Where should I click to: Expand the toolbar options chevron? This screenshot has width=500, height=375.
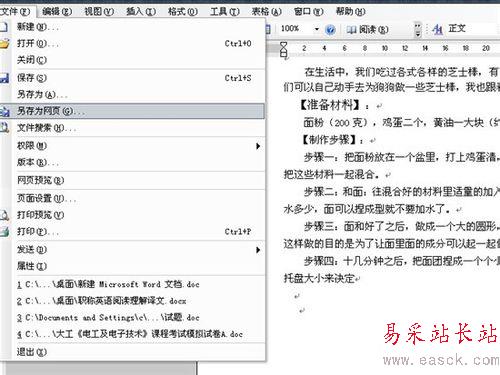(x=418, y=30)
